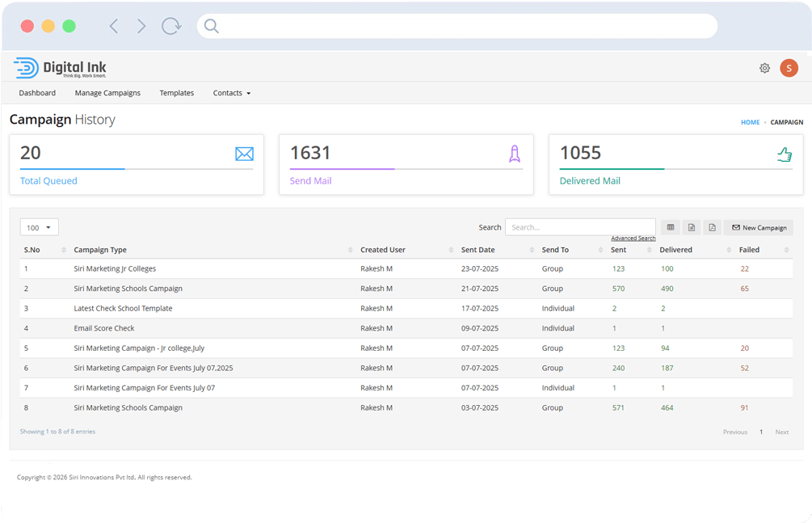Sort table by Sent Date column

coord(478,250)
